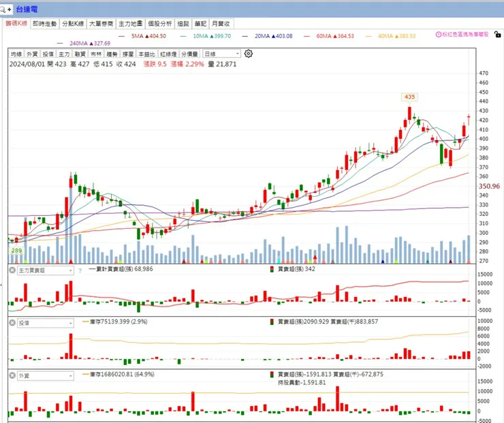Toggle the 紅綠燈 button
Viewport: 504px width, 423px height.
[x=168, y=54]
